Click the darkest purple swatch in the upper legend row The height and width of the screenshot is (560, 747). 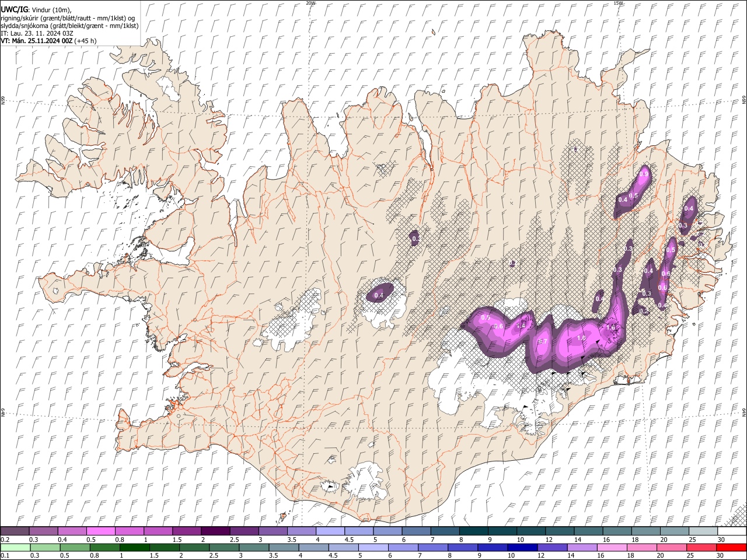215,531
